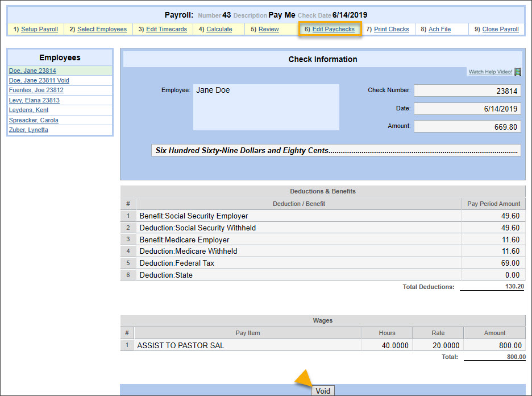Open check for Levy, Elana 23813
Viewport: 532px width, 396px height.
34,100
